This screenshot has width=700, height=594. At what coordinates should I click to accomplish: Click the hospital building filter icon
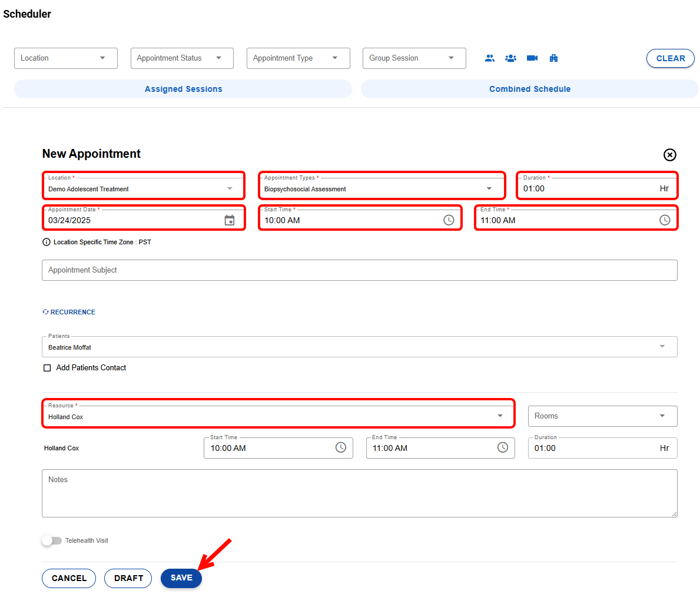(x=553, y=58)
